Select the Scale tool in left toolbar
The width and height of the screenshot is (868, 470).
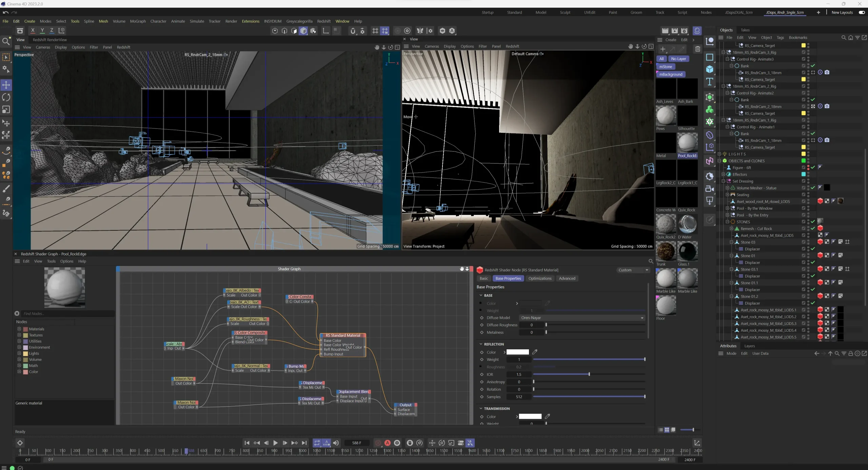pyautogui.click(x=6, y=109)
